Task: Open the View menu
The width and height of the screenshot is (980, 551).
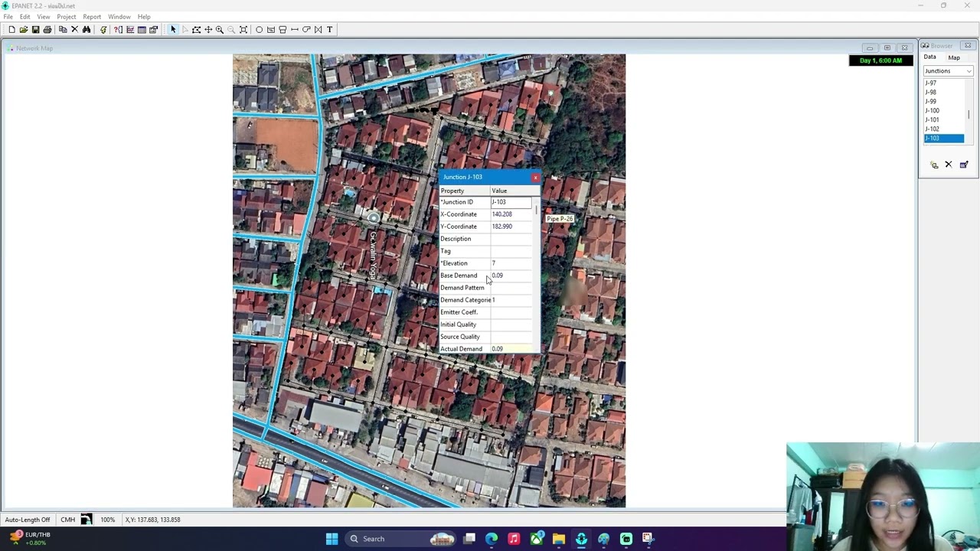Action: coord(44,17)
